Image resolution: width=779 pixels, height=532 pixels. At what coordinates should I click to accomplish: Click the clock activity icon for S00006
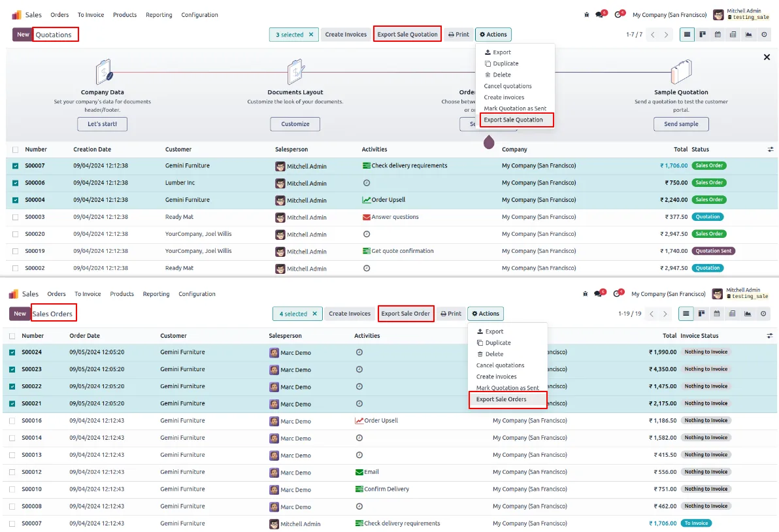[367, 183]
